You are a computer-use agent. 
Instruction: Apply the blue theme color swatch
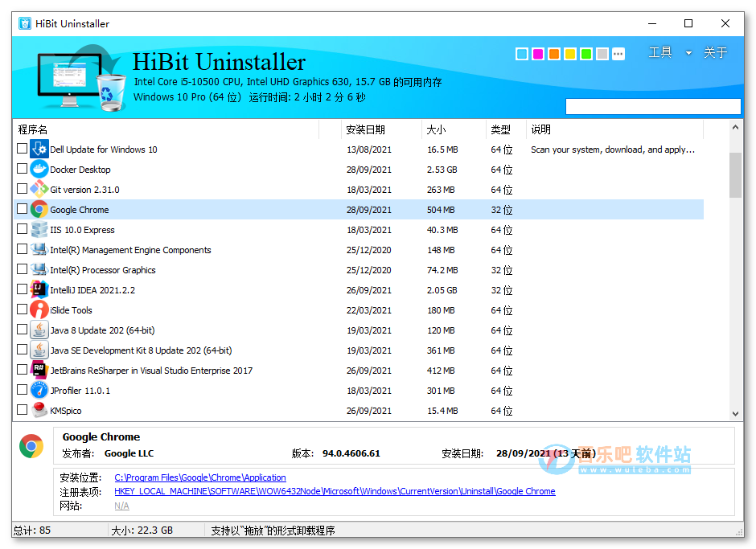click(522, 54)
